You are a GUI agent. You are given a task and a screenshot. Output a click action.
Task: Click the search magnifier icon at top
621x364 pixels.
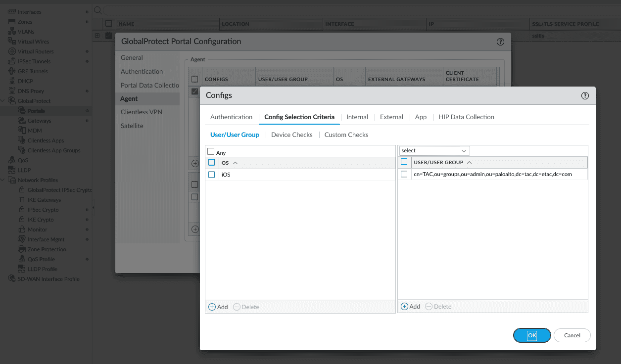point(97,9)
